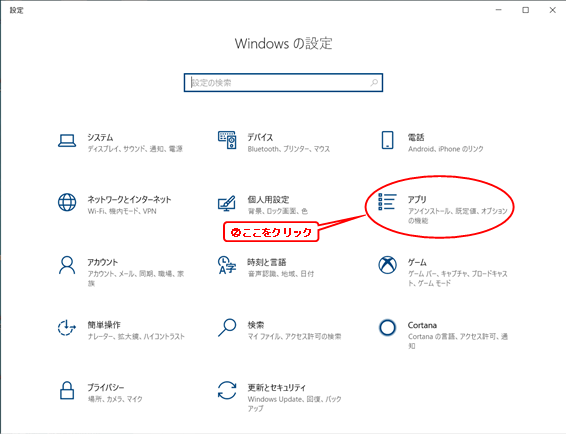Select the アカウント heading
Image resolution: width=567 pixels, height=435 pixels.
(102, 262)
